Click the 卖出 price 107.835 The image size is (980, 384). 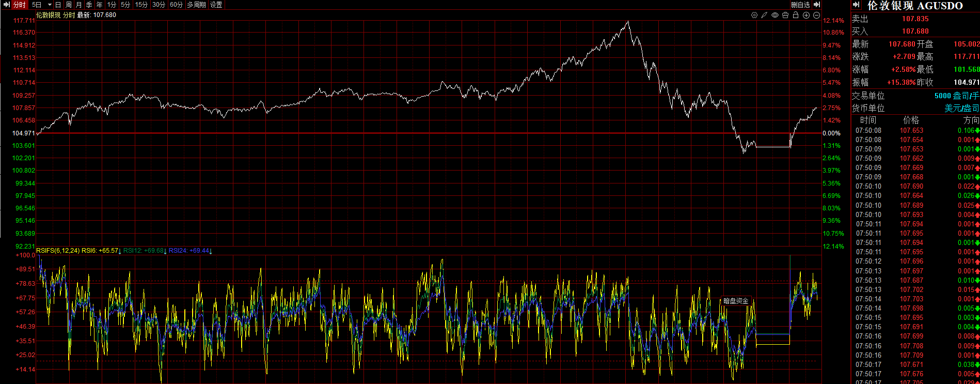click(915, 19)
